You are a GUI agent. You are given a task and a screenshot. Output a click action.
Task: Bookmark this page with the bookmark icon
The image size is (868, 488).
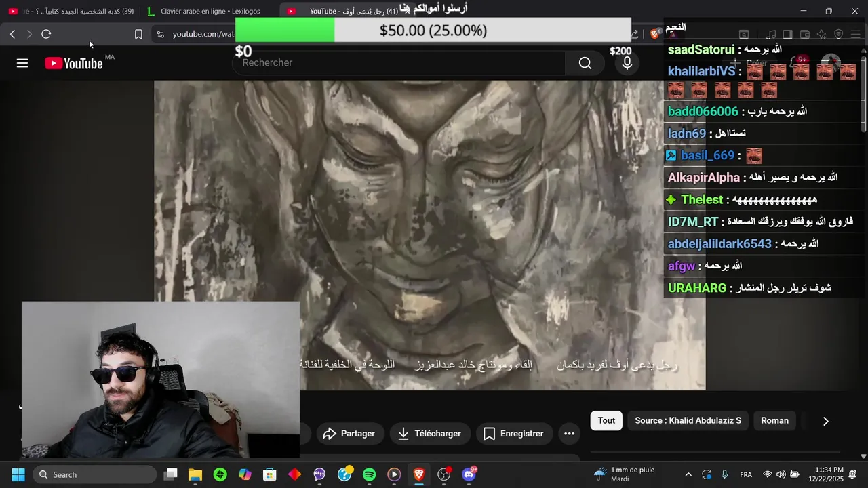pyautogui.click(x=138, y=34)
